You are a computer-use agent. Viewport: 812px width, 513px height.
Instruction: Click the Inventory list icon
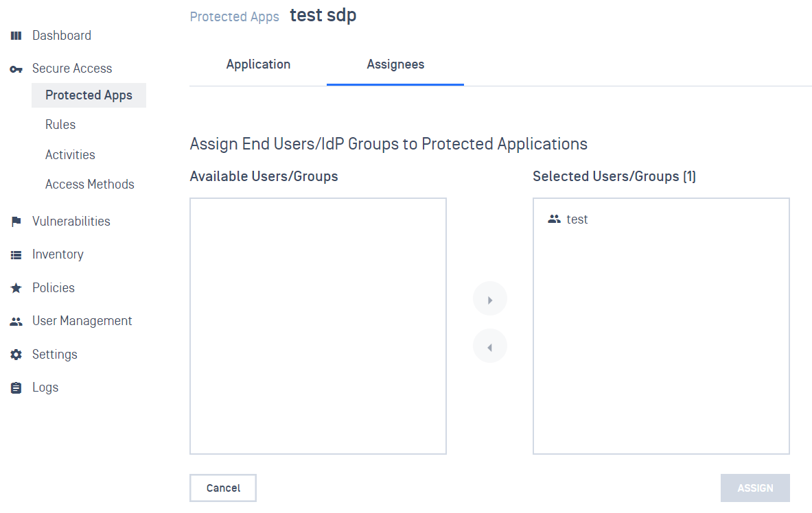[16, 255]
